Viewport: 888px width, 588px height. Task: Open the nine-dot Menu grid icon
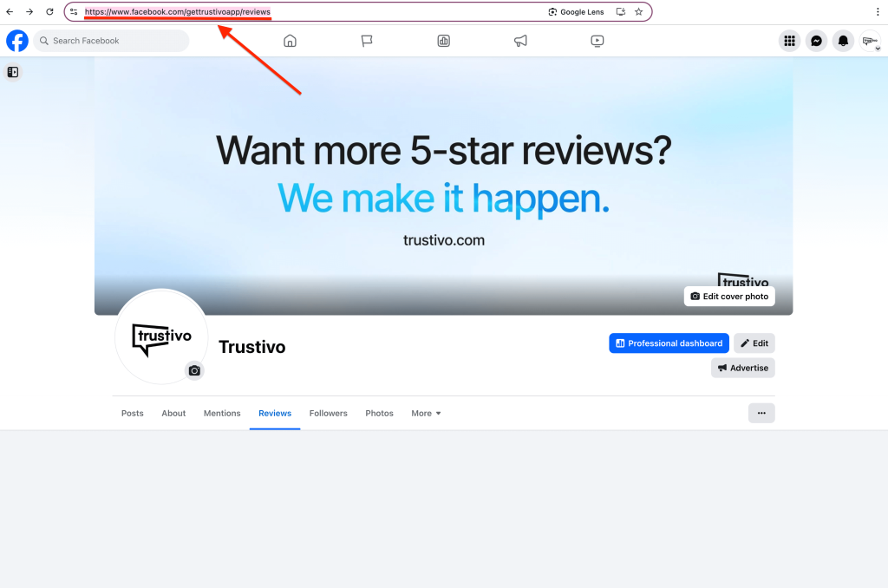point(789,41)
